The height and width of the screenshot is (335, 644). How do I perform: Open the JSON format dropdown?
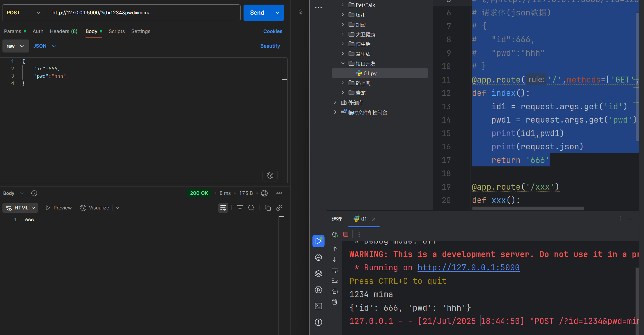coord(44,46)
